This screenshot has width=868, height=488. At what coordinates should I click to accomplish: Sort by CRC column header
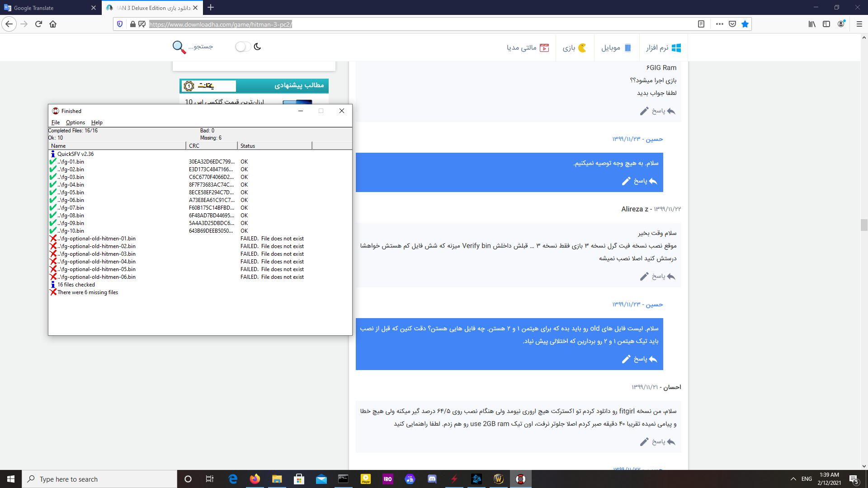(x=212, y=146)
